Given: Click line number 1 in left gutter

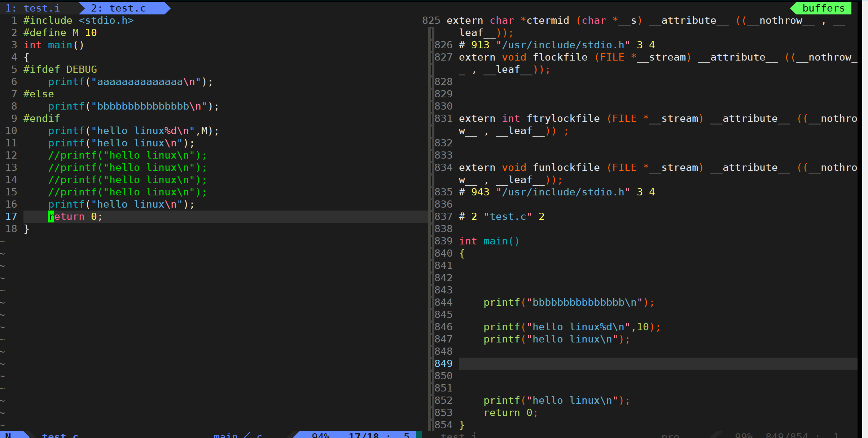Looking at the screenshot, I should pyautogui.click(x=14, y=21).
